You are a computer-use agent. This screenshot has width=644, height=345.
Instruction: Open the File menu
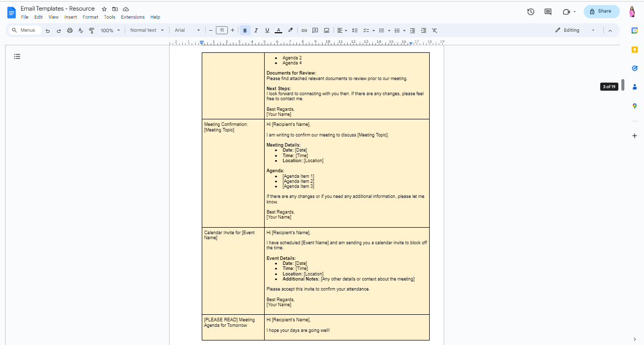tap(25, 17)
